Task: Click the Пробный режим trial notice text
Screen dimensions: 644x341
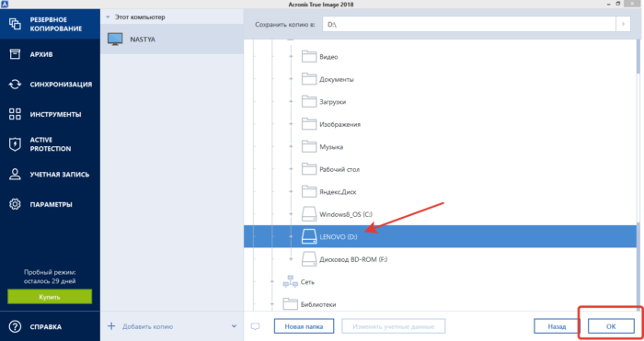Action: (50, 277)
